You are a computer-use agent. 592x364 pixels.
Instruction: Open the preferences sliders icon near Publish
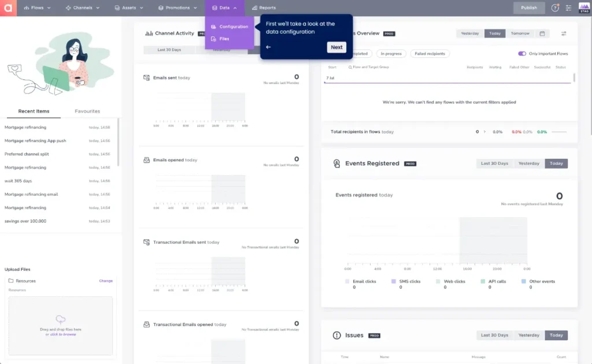(569, 8)
